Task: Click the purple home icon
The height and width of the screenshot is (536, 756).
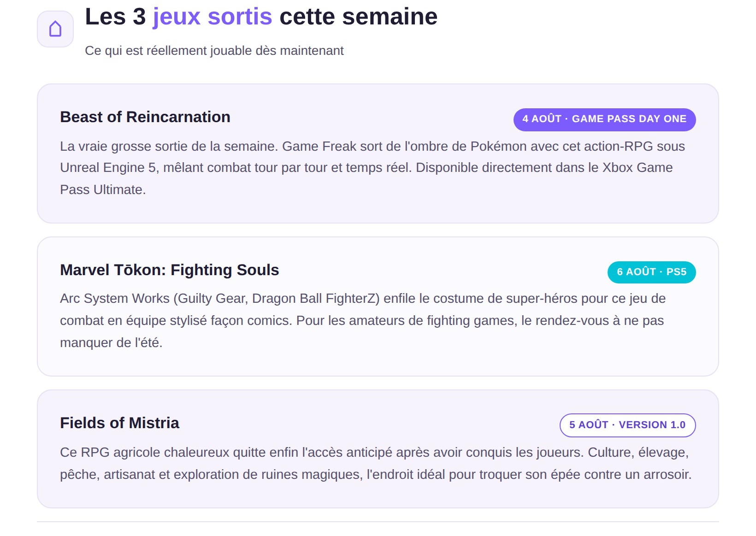Action: (55, 29)
